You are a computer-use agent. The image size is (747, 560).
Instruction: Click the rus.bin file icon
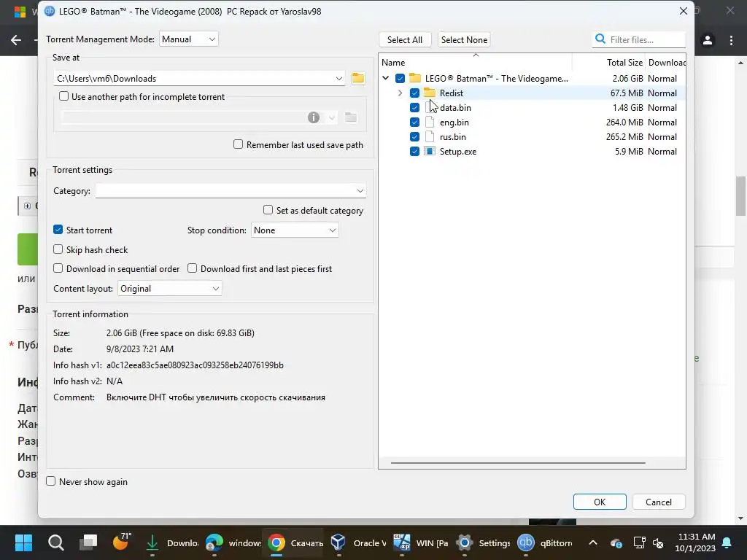[x=430, y=136]
